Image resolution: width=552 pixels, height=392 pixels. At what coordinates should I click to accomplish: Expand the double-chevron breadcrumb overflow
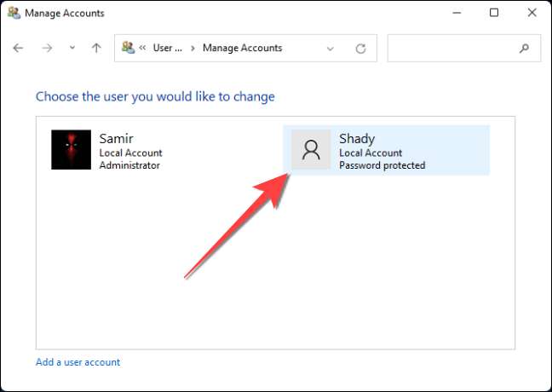click(x=144, y=49)
